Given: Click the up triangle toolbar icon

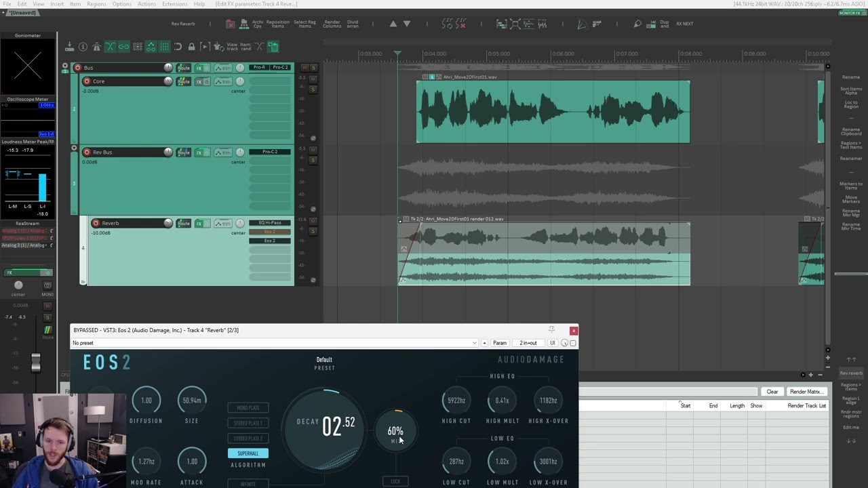Looking at the screenshot, I should (393, 24).
